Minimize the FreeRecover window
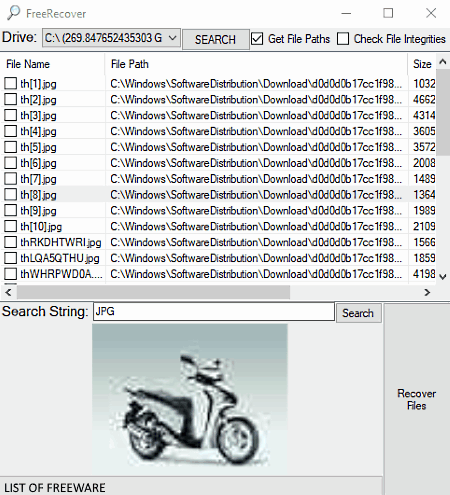 click(x=346, y=13)
